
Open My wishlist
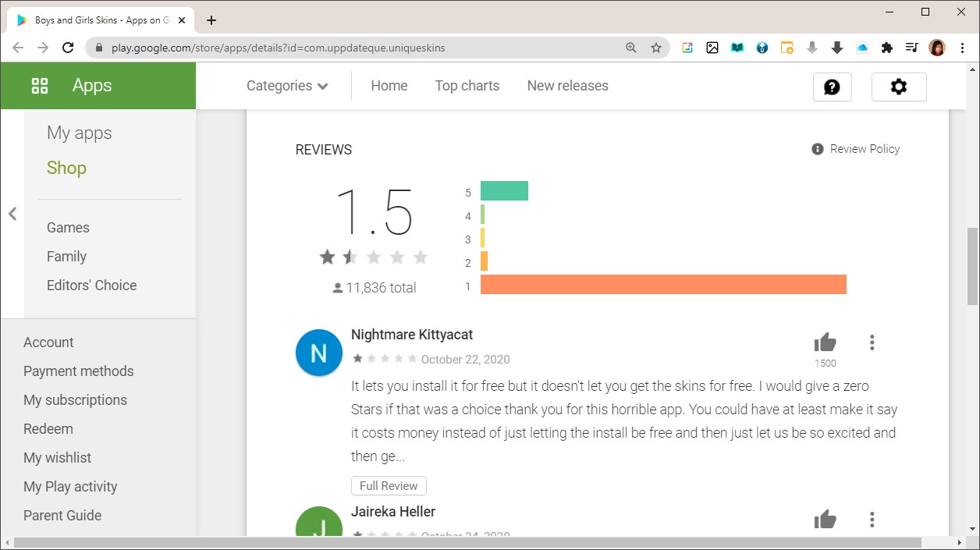58,458
